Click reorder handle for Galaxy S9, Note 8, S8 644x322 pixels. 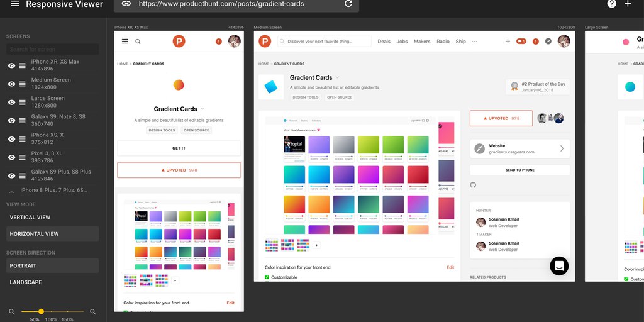point(23,120)
